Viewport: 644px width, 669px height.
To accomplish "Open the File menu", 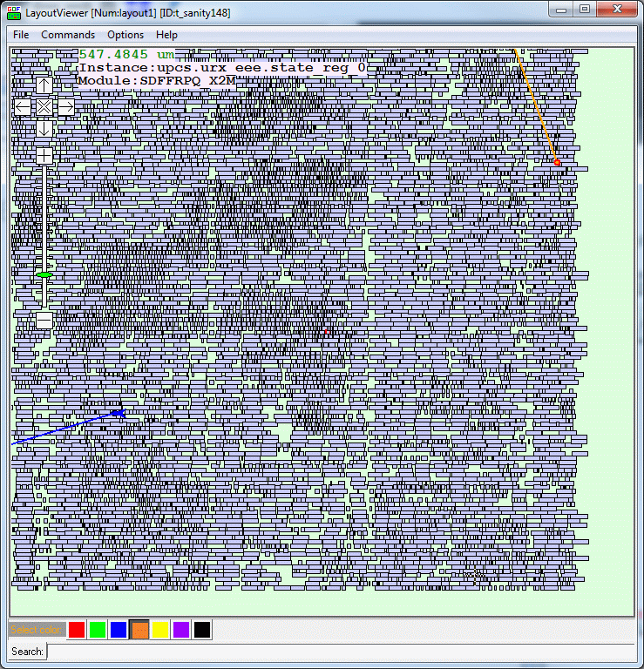I will click(x=21, y=35).
